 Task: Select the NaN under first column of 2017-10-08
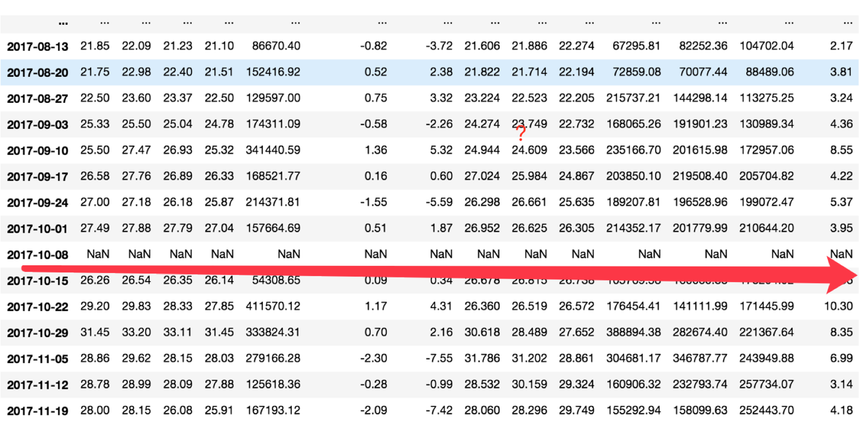tap(98, 254)
